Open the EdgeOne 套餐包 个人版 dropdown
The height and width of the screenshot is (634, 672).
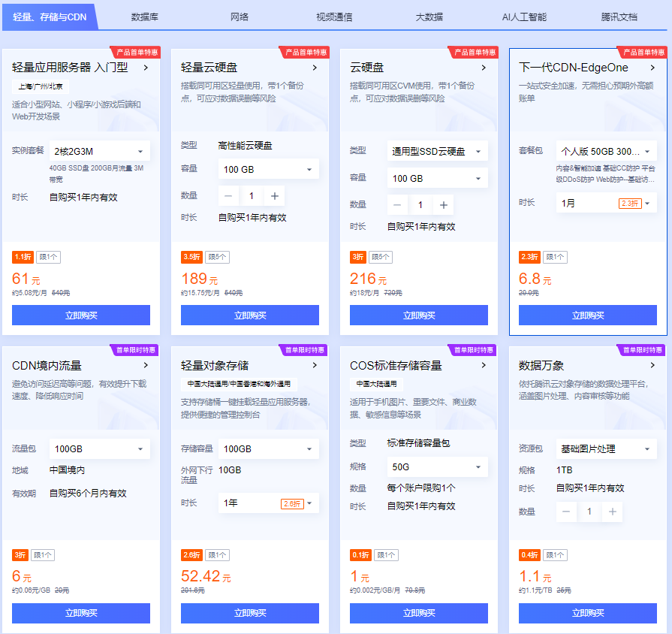click(607, 151)
